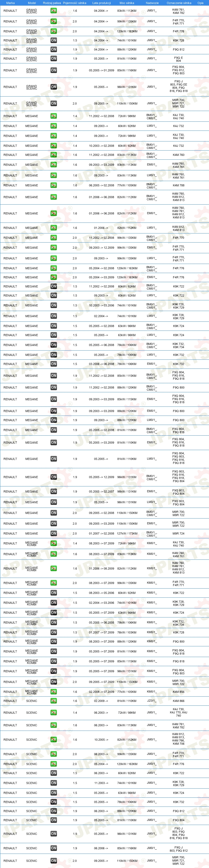Select the K4J 730, K4J 770, K4J 740 cell
The image size is (209, 868).
[178, 713]
